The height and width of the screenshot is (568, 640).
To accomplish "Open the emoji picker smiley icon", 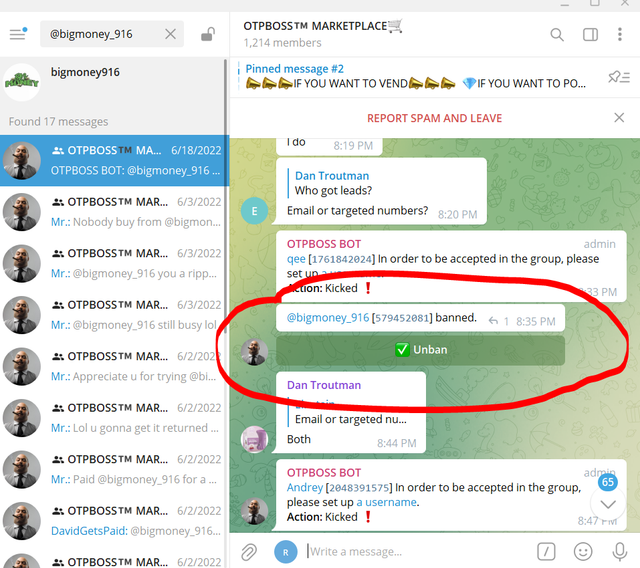I will 583,552.
